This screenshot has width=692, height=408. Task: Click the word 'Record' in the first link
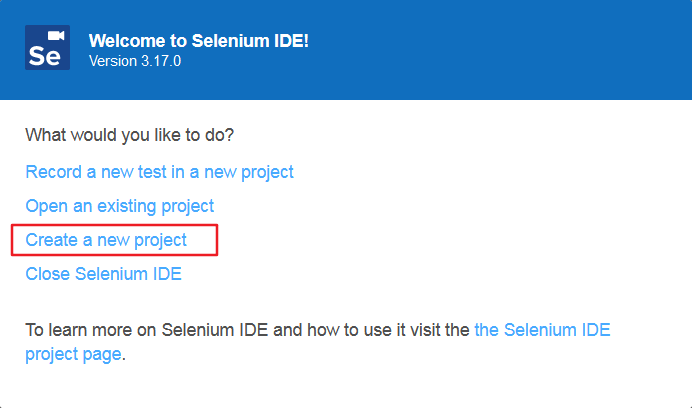pyautogui.click(x=53, y=172)
